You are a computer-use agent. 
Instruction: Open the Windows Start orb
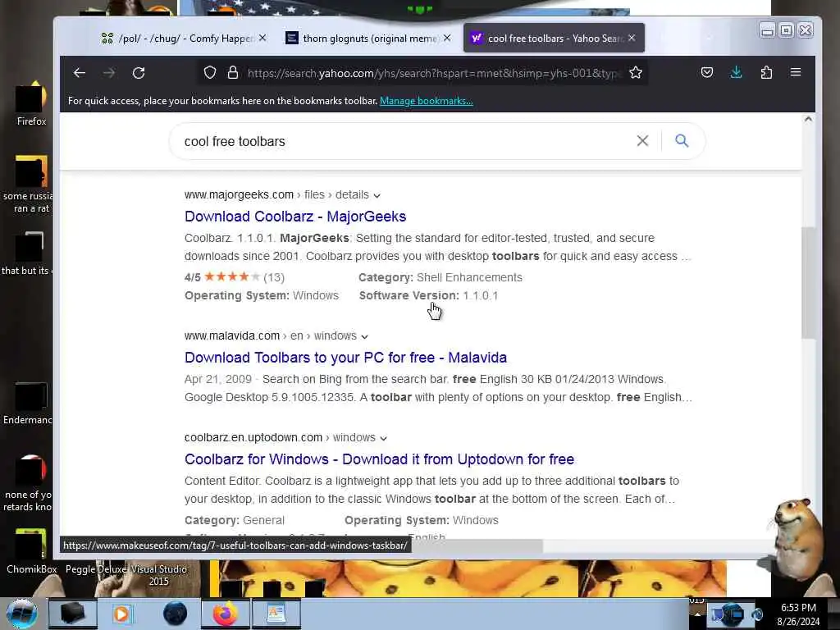pyautogui.click(x=22, y=614)
